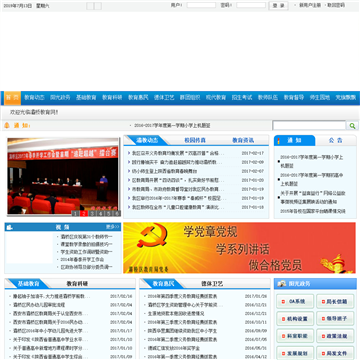
Task: Open the 德体卫艺 navigation menu item
Action: (164, 98)
